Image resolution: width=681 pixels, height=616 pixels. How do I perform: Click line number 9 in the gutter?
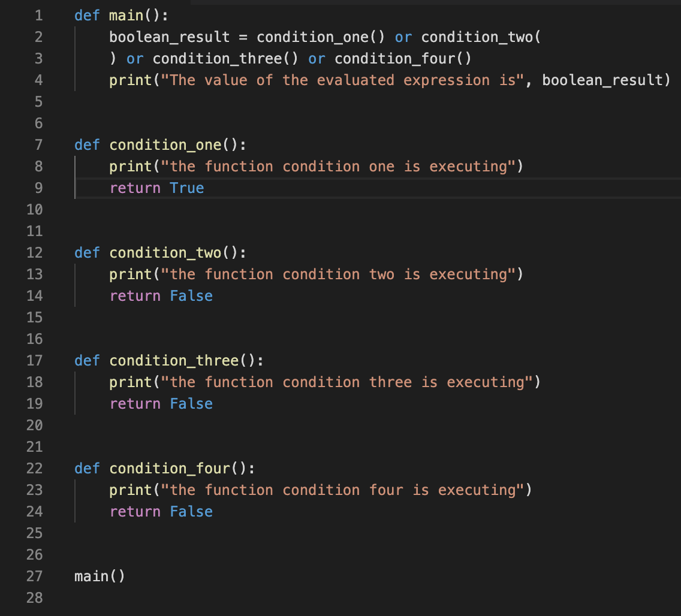[x=38, y=188]
